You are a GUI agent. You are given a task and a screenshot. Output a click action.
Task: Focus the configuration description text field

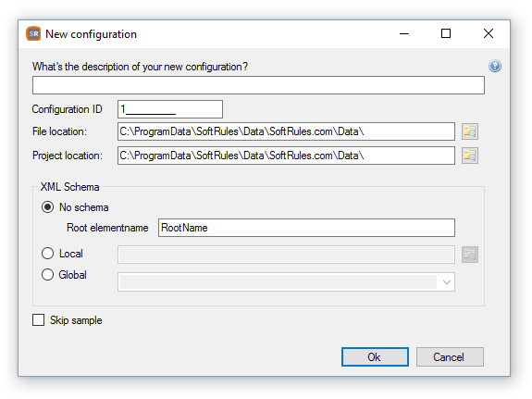258,85
